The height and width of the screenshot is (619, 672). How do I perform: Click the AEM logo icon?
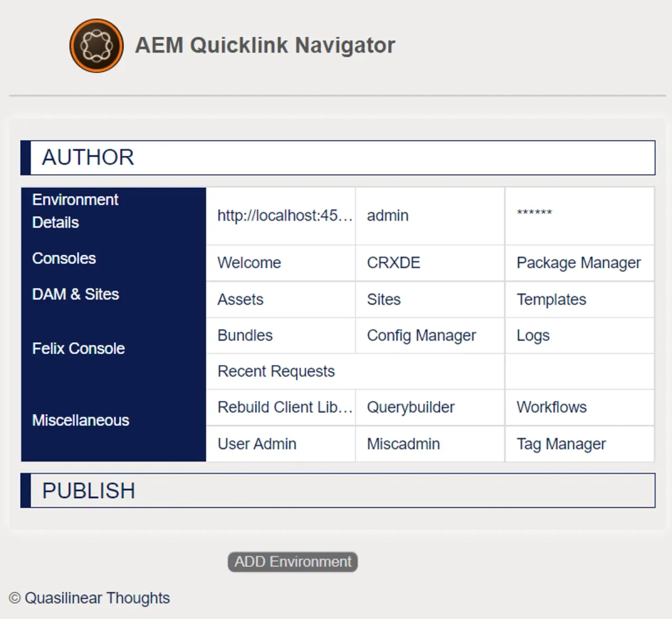pyautogui.click(x=96, y=46)
